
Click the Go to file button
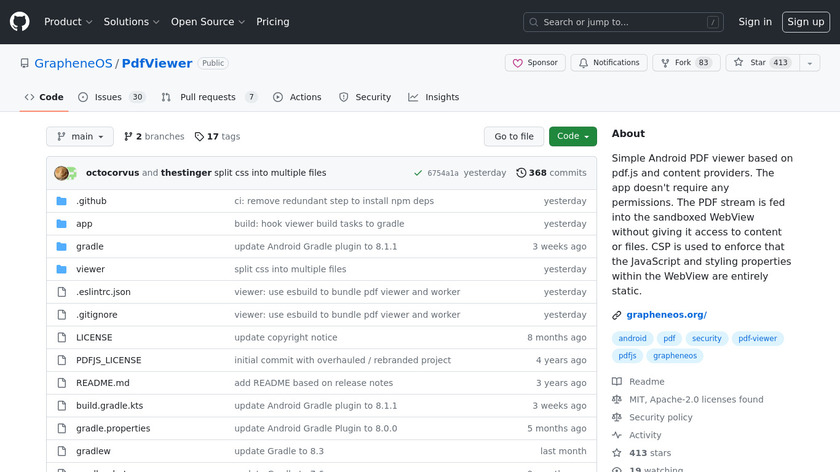pyautogui.click(x=514, y=137)
